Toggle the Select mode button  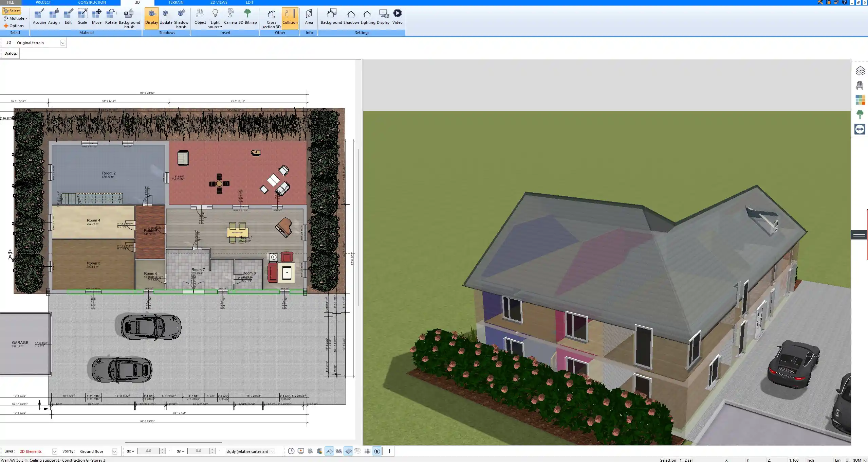(x=12, y=11)
